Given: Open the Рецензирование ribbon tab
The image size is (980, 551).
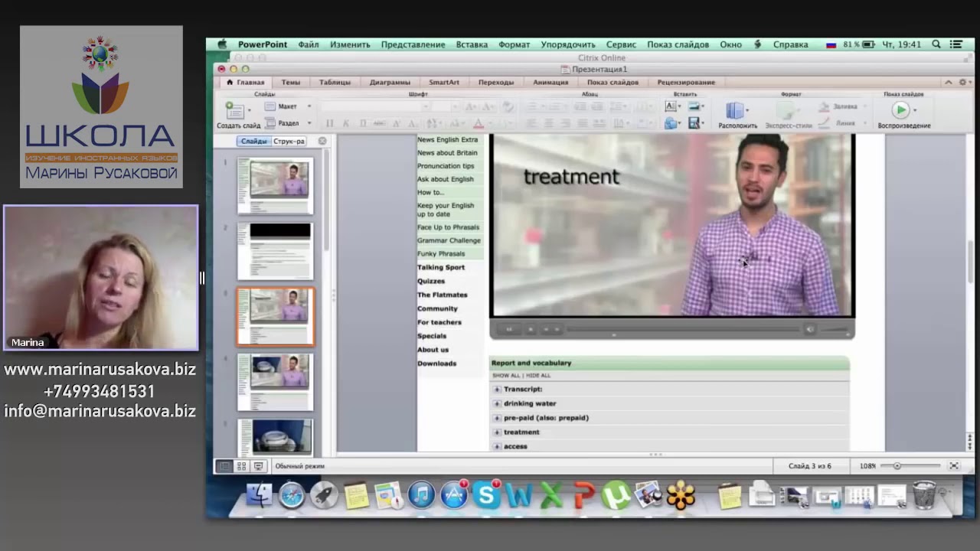Looking at the screenshot, I should coord(686,82).
